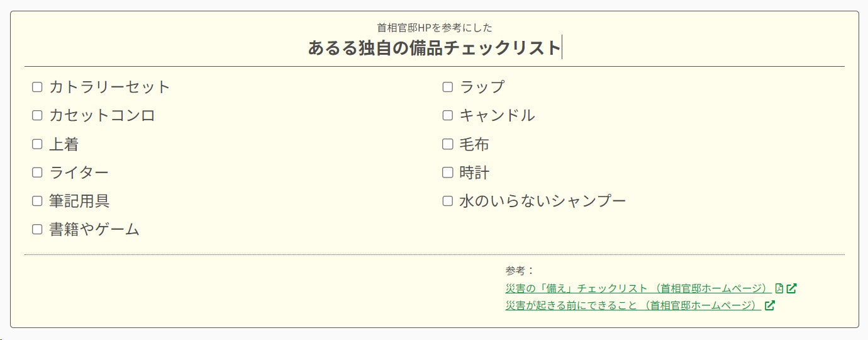This screenshot has height=340, width=868.
Task: Click the PDF file icon beside the checklist link
Action: (x=779, y=288)
